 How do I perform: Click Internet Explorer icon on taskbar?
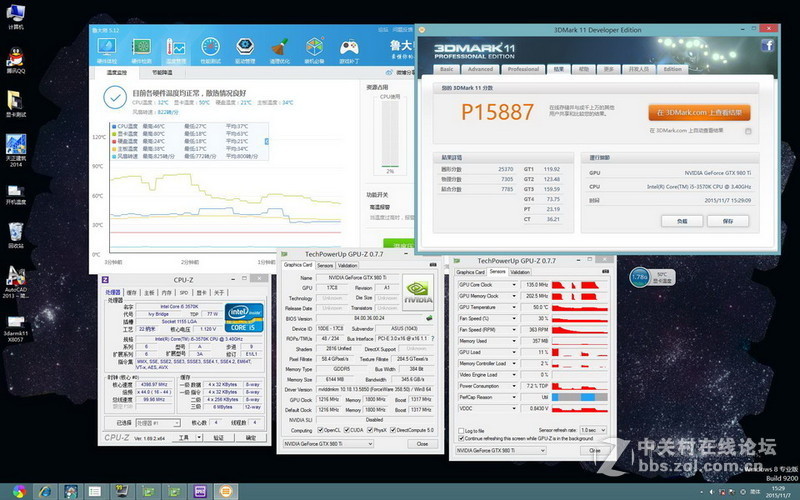[x=45, y=491]
